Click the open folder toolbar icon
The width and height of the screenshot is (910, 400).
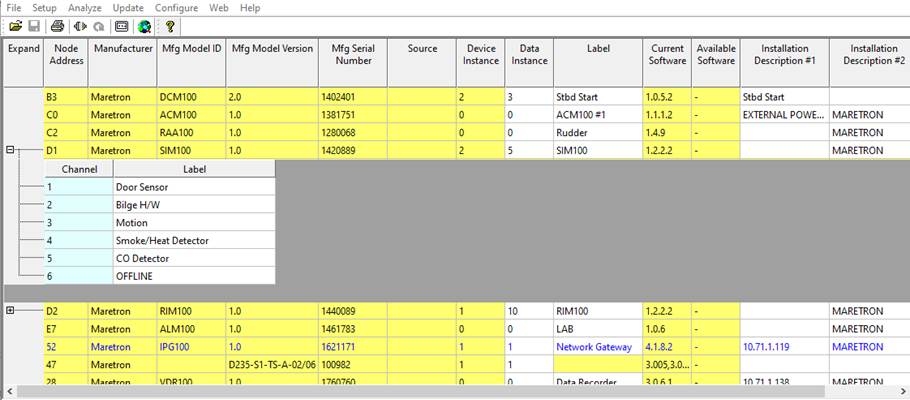[x=15, y=26]
